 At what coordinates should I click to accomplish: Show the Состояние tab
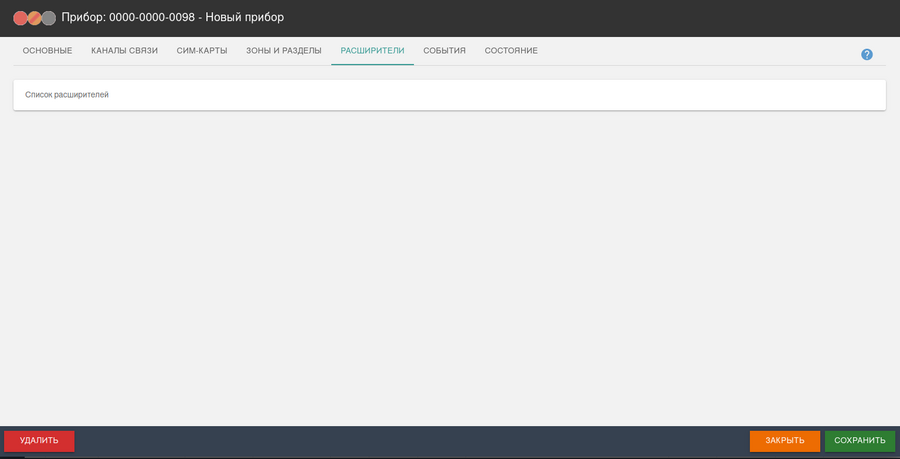511,51
